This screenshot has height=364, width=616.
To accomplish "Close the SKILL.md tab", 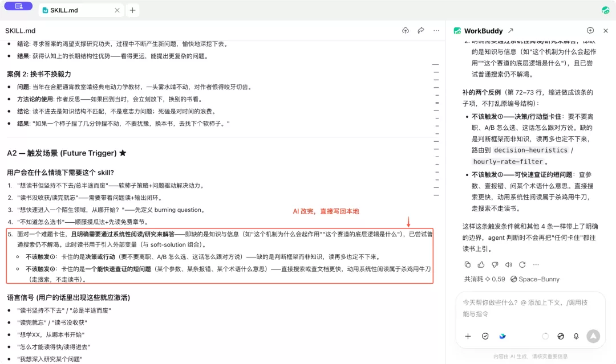I will point(117,10).
